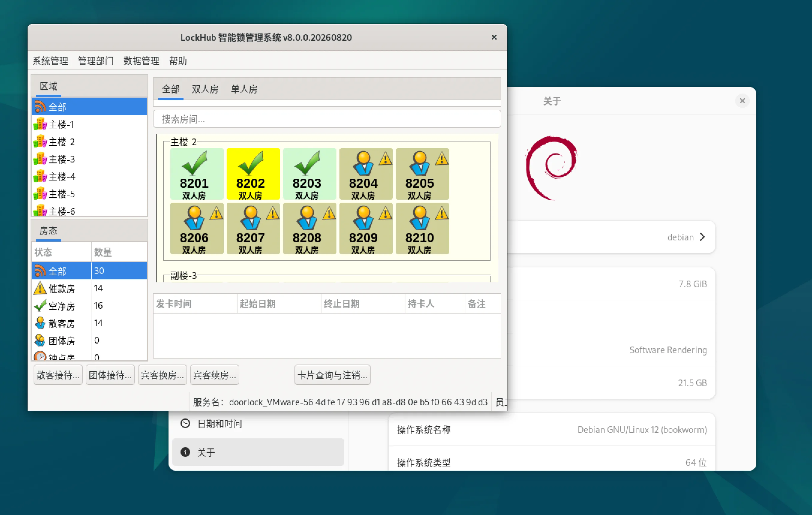This screenshot has width=812, height=515.
Task: Sort by the 持卡人 column header
Action: [x=435, y=304]
